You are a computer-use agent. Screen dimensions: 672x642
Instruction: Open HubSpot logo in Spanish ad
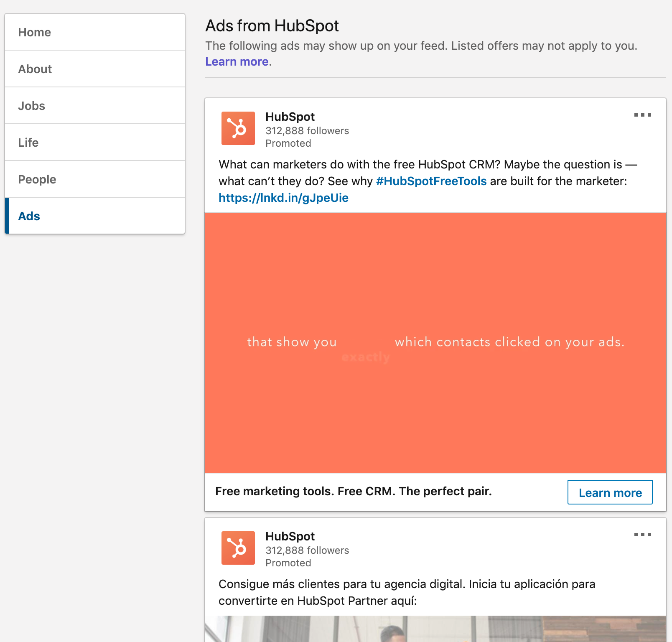click(238, 548)
